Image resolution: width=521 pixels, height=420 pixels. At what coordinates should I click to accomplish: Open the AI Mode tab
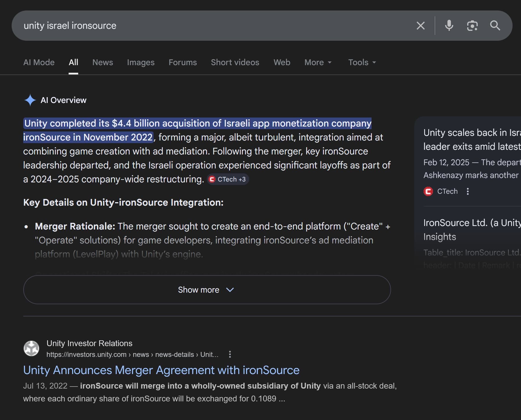coord(39,62)
